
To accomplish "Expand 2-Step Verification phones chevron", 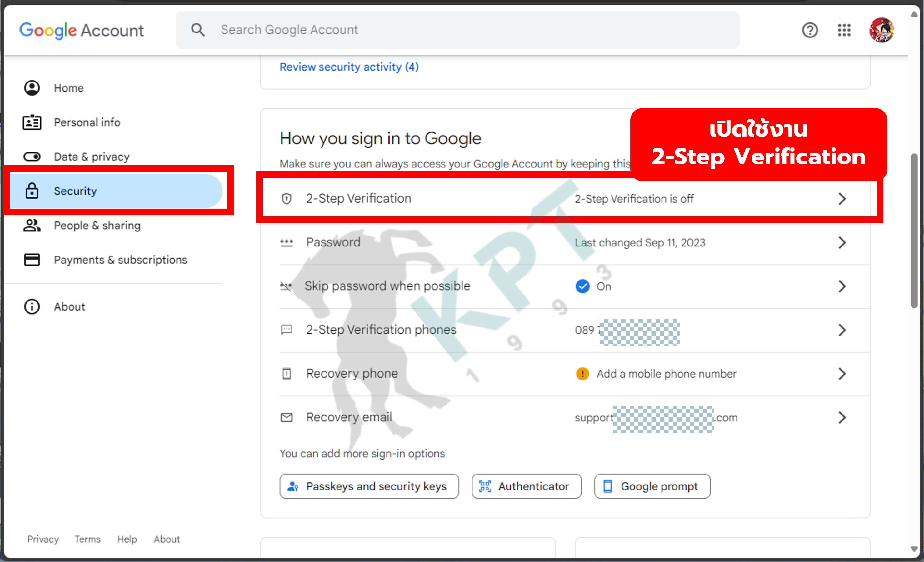I will coord(842,330).
